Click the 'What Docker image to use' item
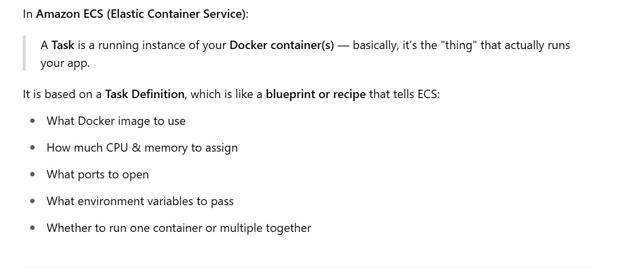The height and width of the screenshot is (275, 644). point(116,121)
